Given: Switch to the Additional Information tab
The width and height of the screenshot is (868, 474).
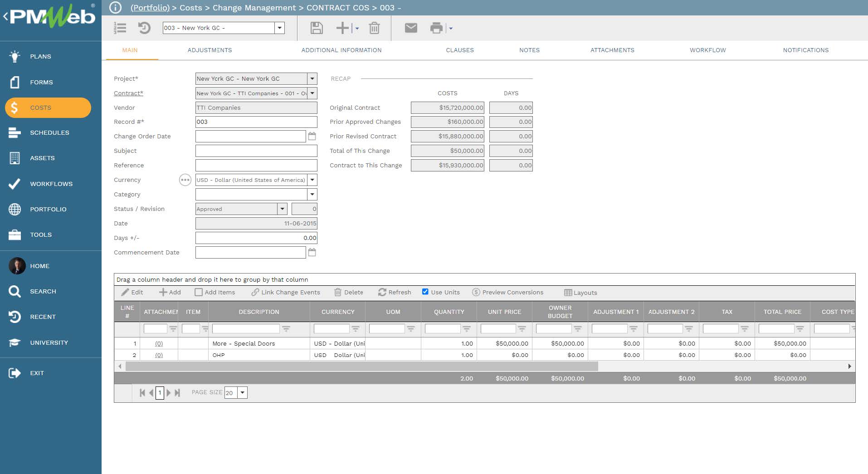Looking at the screenshot, I should [x=341, y=50].
